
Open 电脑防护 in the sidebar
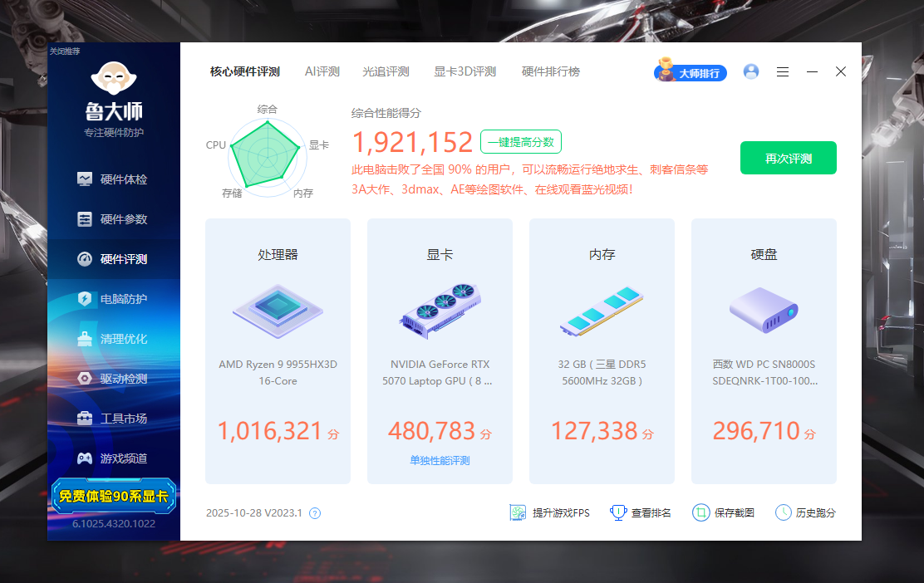point(113,299)
